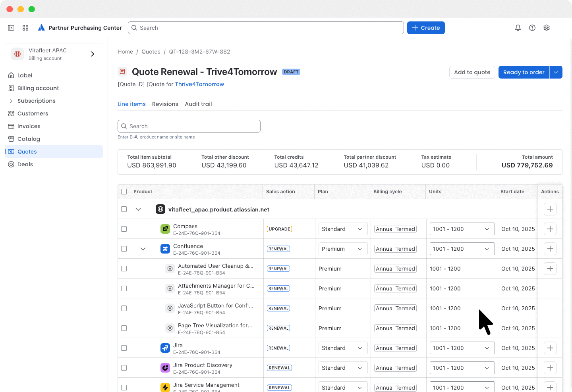Open the Confluence Premium plan dropdown

(x=342, y=249)
